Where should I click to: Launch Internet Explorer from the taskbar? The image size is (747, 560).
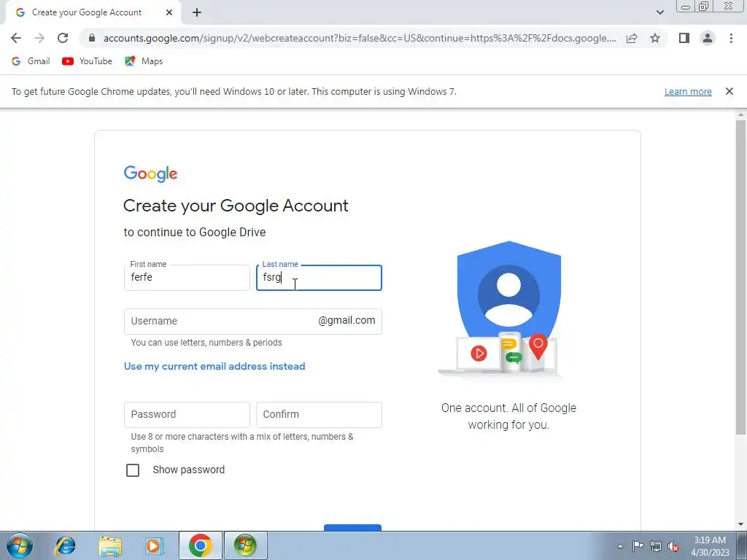65,545
